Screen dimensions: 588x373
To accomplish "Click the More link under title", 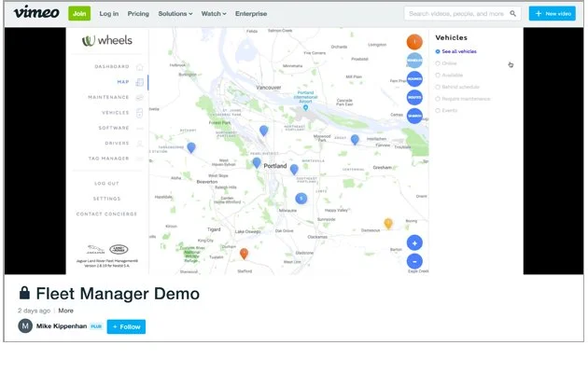I will point(65,311).
